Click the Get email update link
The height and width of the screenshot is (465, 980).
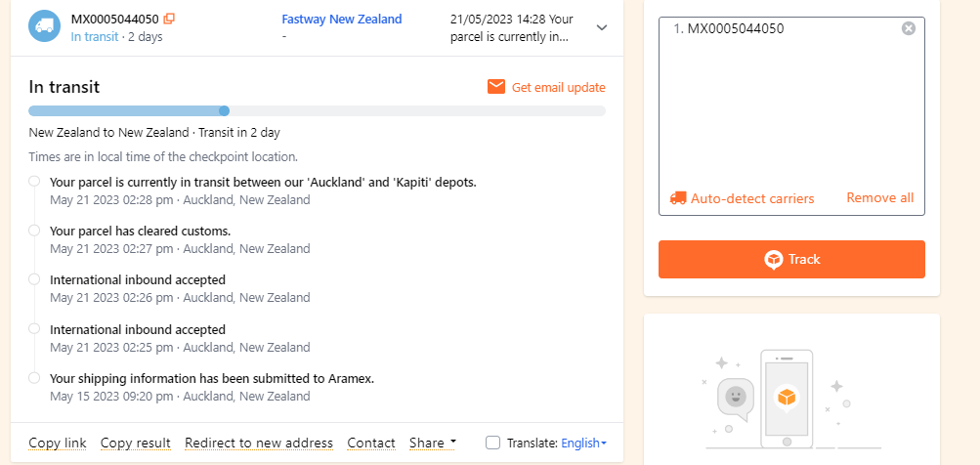[x=558, y=87]
